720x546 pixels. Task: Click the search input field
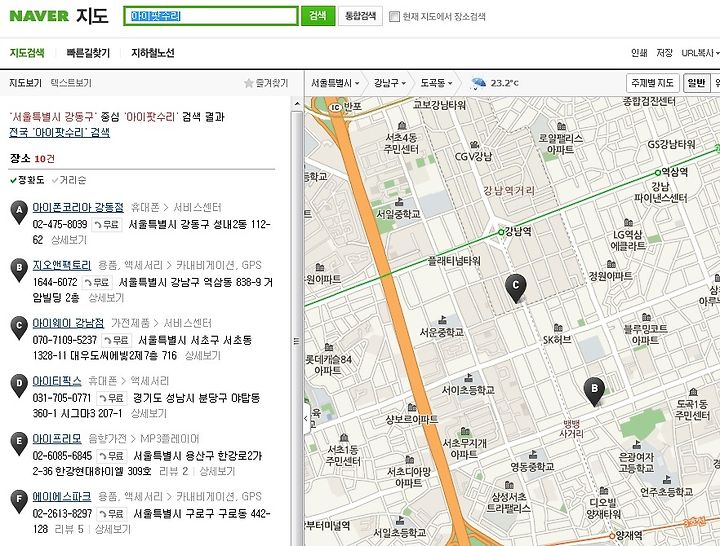pos(211,16)
